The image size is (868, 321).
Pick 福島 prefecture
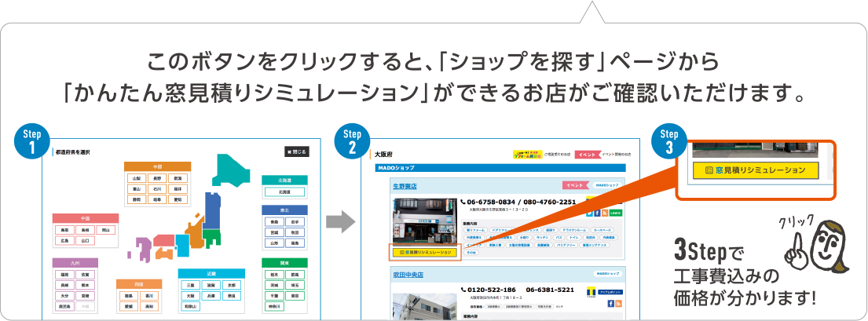coord(295,243)
